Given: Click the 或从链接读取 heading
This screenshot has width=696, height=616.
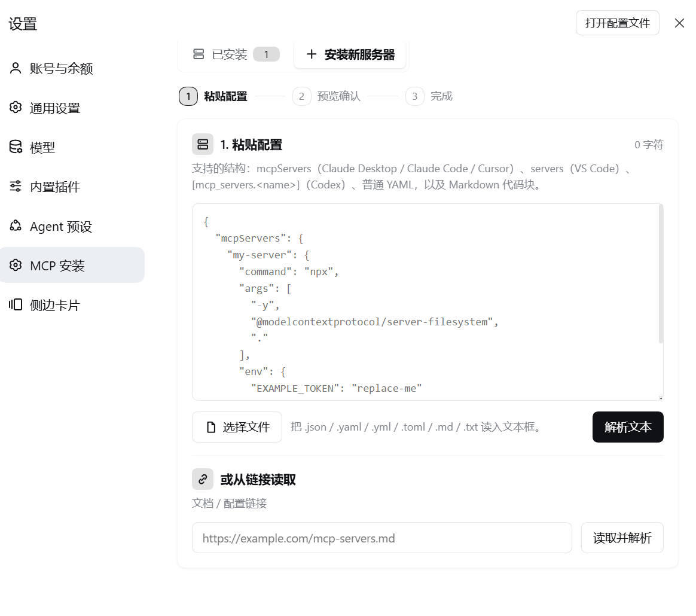Looking at the screenshot, I should pos(258,480).
